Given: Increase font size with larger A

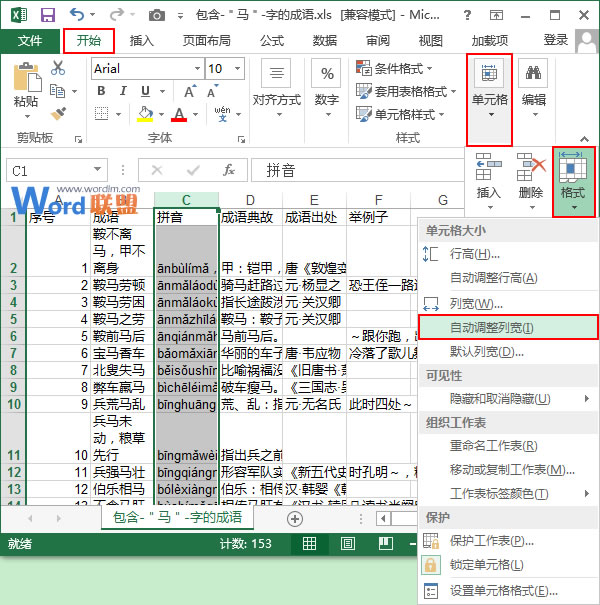Looking at the screenshot, I should (x=190, y=91).
